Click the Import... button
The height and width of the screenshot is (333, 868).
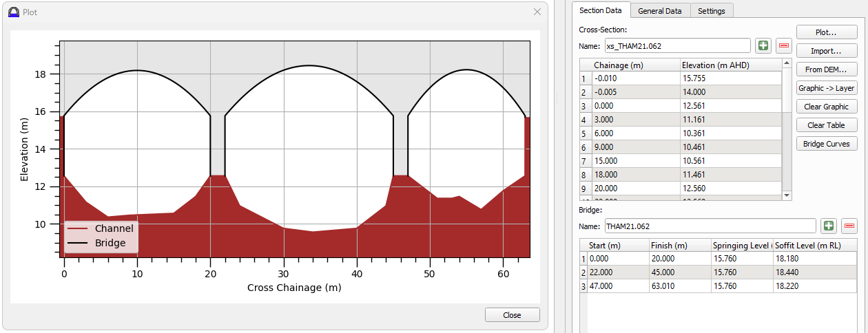[826, 51]
